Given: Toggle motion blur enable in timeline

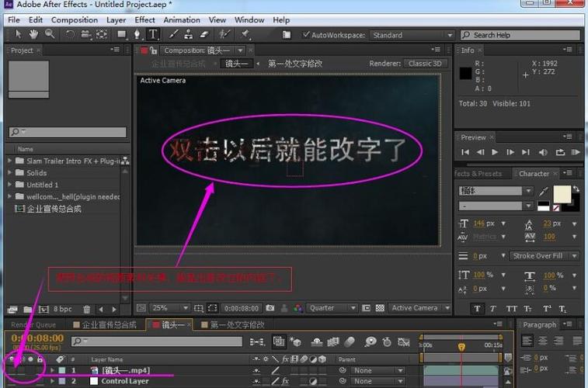Looking at the screenshot, I should coord(350,341).
